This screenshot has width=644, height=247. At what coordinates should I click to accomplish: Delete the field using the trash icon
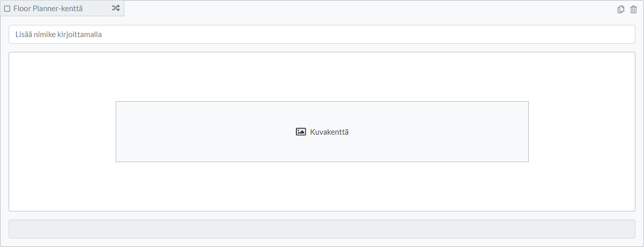click(x=633, y=10)
